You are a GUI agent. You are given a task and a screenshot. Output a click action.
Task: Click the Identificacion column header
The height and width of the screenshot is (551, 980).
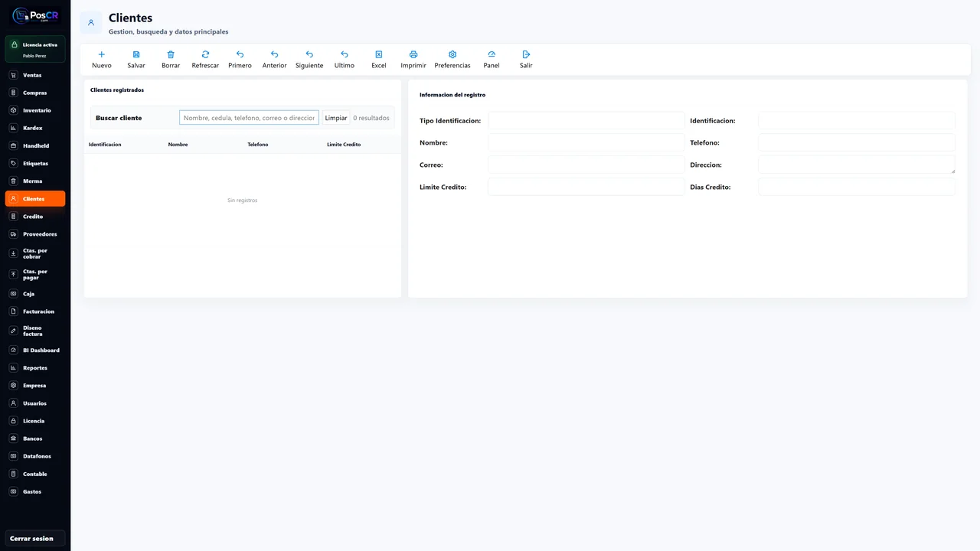(105, 145)
